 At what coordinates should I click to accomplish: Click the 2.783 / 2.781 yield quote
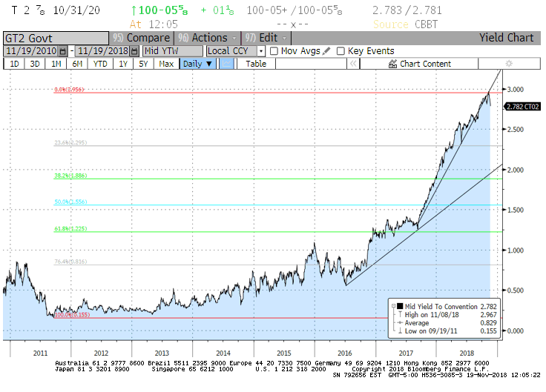click(407, 10)
